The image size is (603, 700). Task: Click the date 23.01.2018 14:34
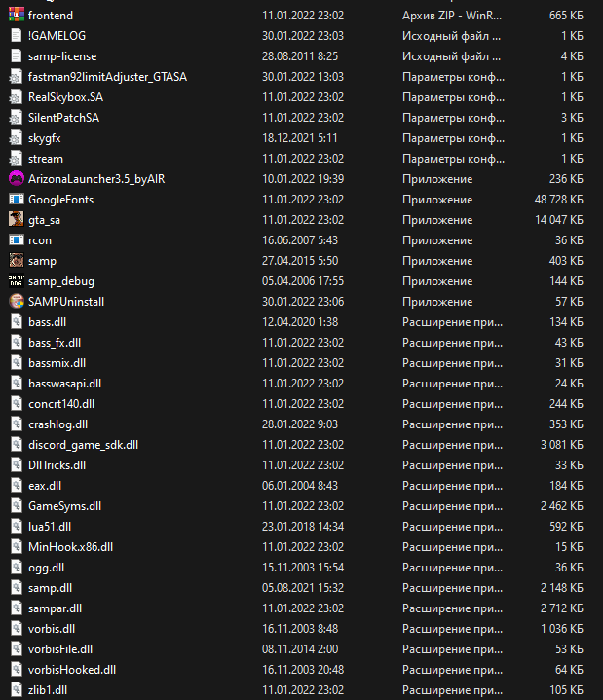pos(303,527)
